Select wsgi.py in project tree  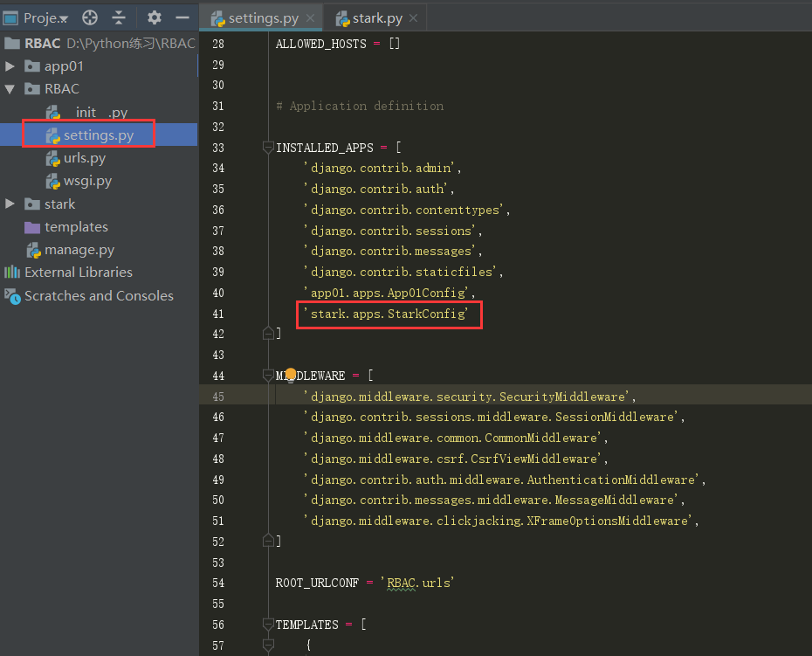[x=87, y=181]
